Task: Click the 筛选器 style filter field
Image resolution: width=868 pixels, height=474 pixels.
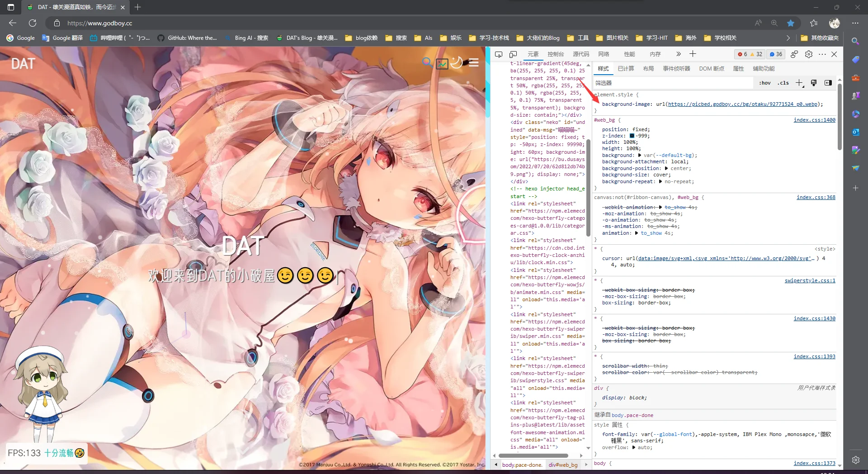Action: coord(674,83)
